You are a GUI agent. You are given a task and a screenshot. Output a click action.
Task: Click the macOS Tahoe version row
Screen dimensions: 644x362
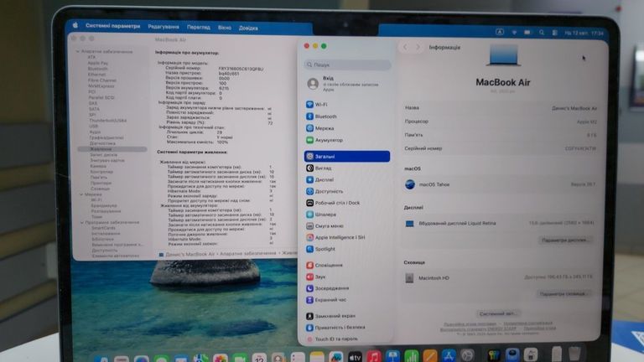pyautogui.click(x=500, y=184)
